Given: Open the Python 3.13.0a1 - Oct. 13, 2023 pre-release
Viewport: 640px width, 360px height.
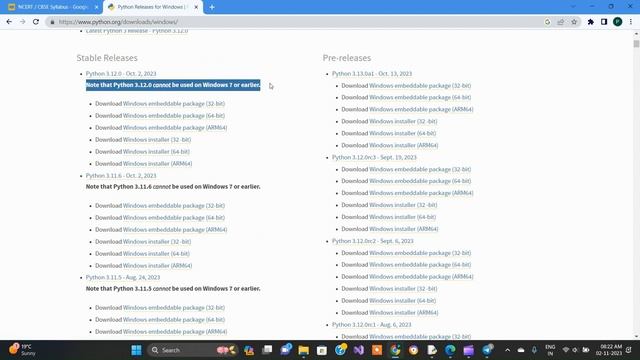Looking at the screenshot, I should [372, 73].
